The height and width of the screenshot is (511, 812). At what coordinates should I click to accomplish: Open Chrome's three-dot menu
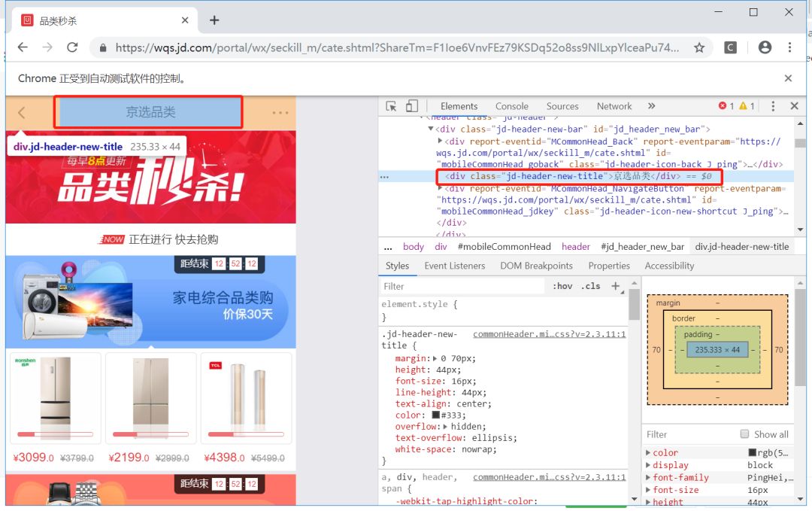(789, 47)
